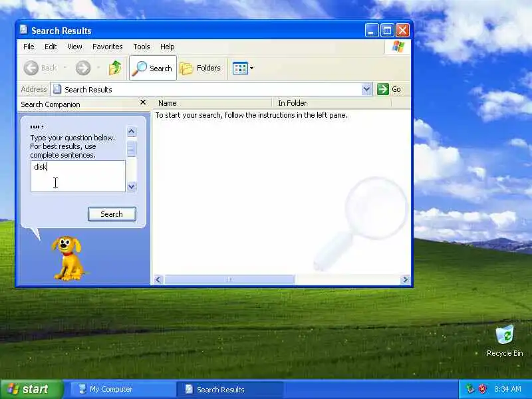Open the File menu
The height and width of the screenshot is (399, 532).
coord(29,47)
